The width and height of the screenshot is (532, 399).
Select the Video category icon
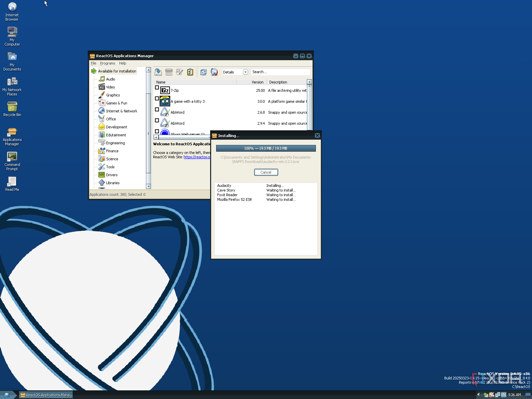102,87
